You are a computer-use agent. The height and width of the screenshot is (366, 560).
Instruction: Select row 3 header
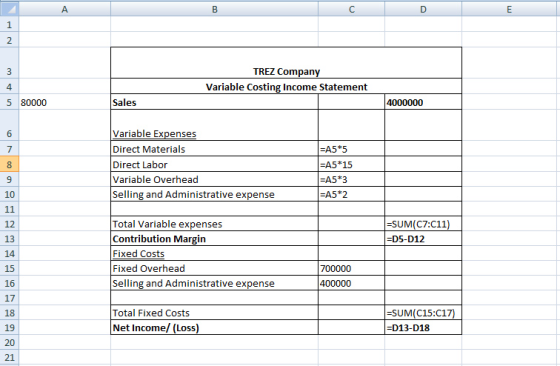[9, 64]
